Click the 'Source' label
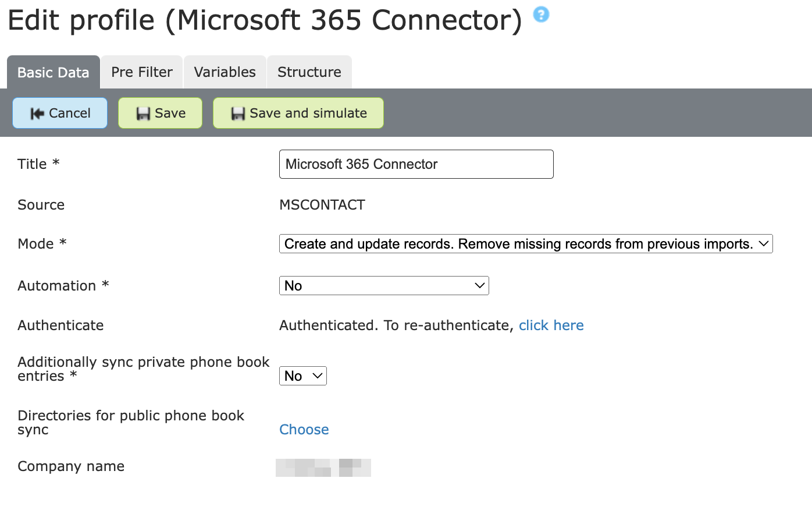Screen dimensions: 812x517 [41, 205]
